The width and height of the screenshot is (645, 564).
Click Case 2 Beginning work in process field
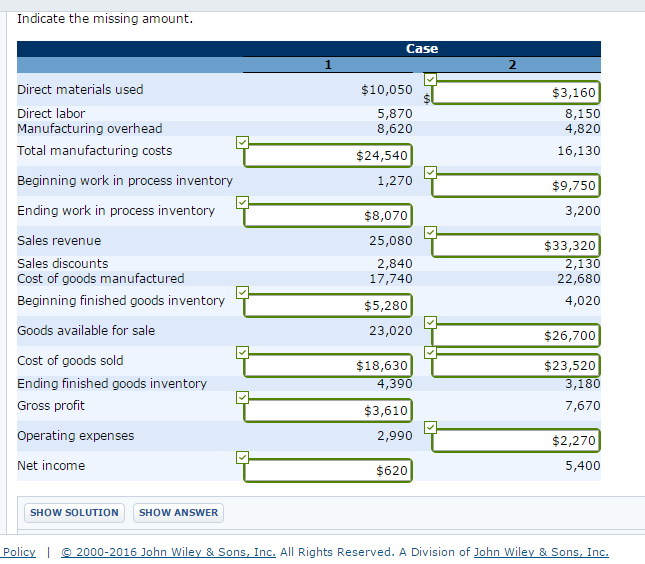pos(516,186)
